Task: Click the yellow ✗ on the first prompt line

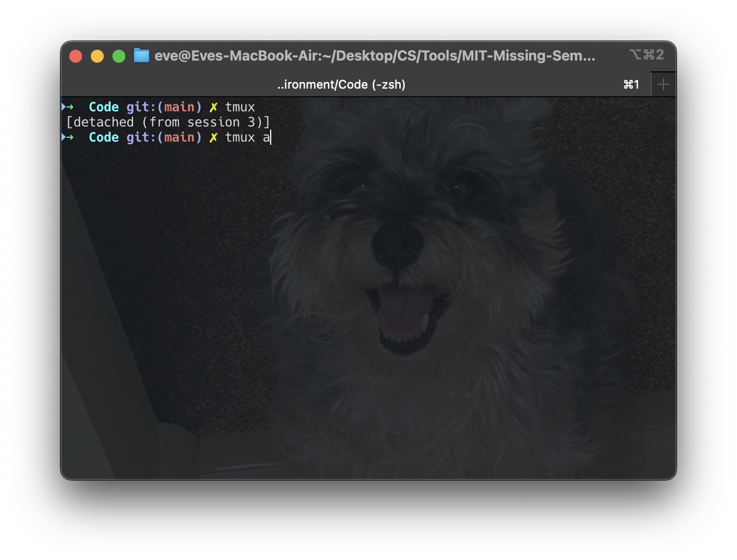Action: pyautogui.click(x=213, y=107)
